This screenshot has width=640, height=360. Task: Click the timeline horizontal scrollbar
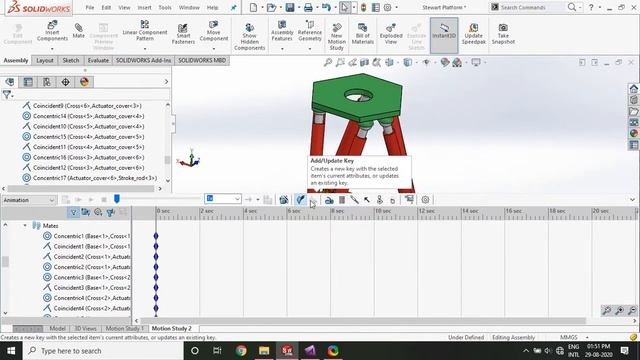(364, 321)
